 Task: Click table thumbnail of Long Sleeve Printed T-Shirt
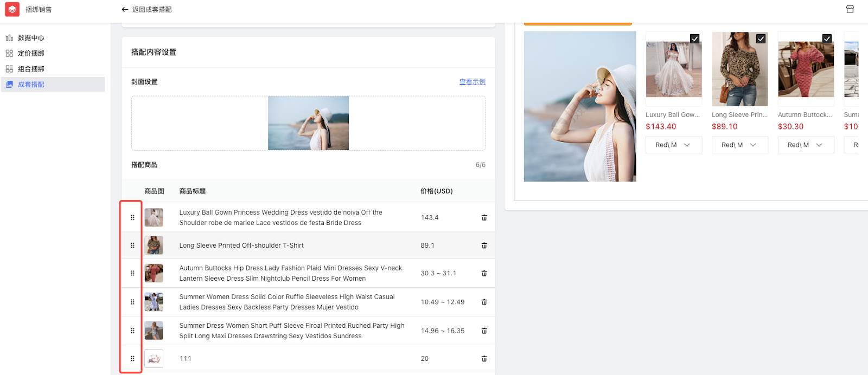point(154,245)
